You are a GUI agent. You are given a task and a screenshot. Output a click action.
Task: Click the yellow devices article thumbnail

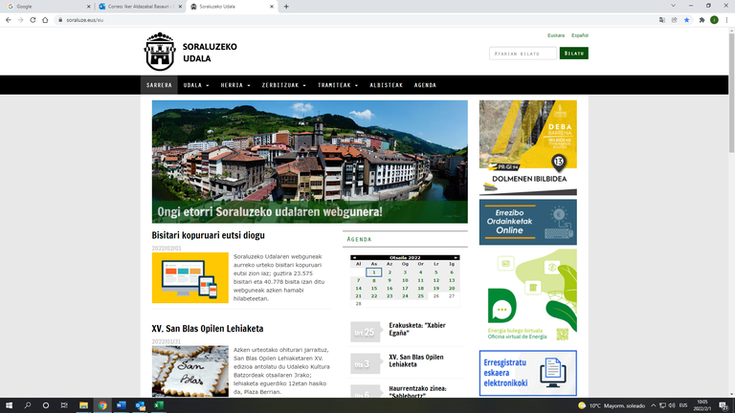point(190,278)
